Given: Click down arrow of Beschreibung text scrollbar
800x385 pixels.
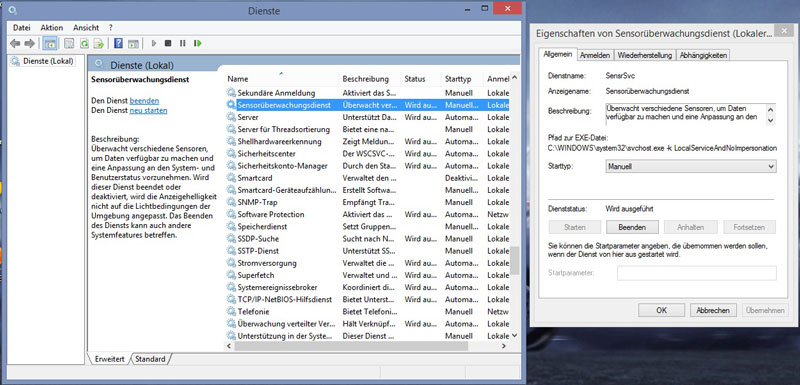Looking at the screenshot, I should point(771,120).
